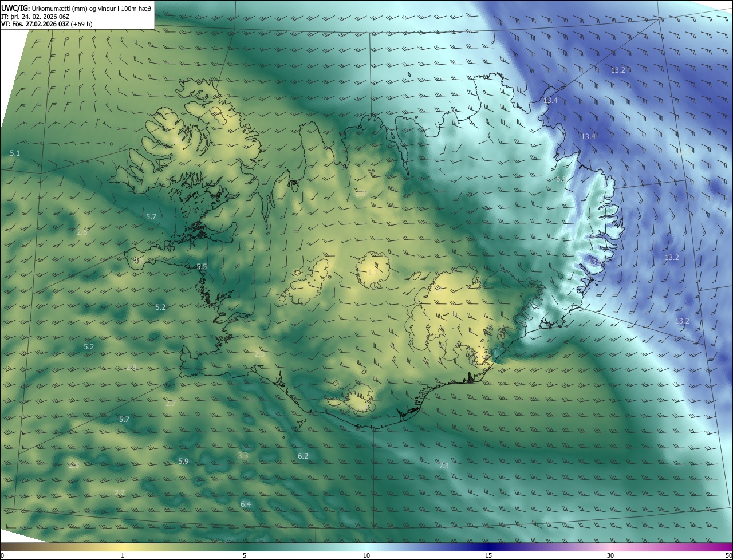Click the 5.9 value label on the map
Image resolution: width=733 pixels, height=560 pixels.
[x=183, y=461]
